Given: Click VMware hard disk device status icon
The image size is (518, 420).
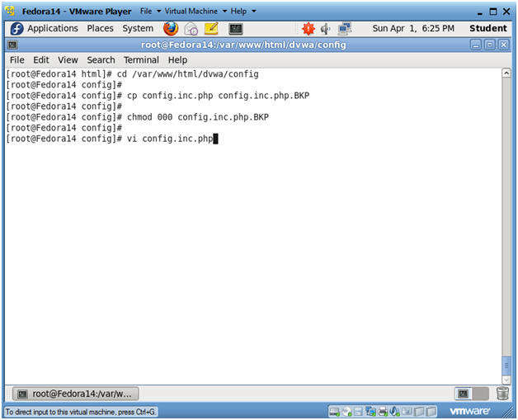Looking at the screenshot, I should pyautogui.click(x=334, y=412).
